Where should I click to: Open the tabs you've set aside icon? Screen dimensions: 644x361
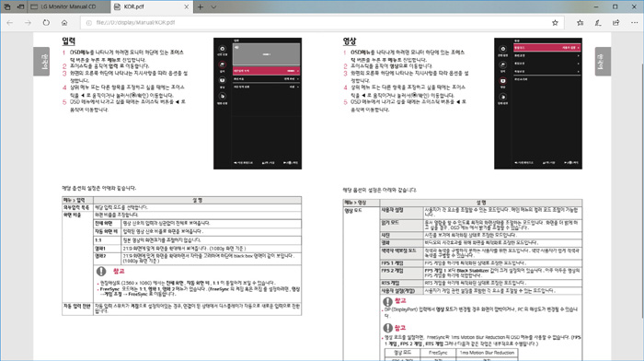(7, 7)
